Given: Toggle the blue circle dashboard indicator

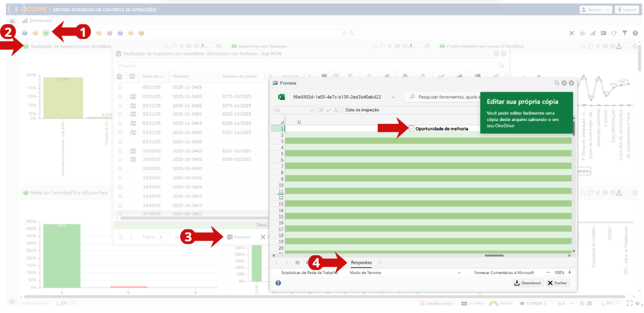Looking at the screenshot, I should click(25, 33).
